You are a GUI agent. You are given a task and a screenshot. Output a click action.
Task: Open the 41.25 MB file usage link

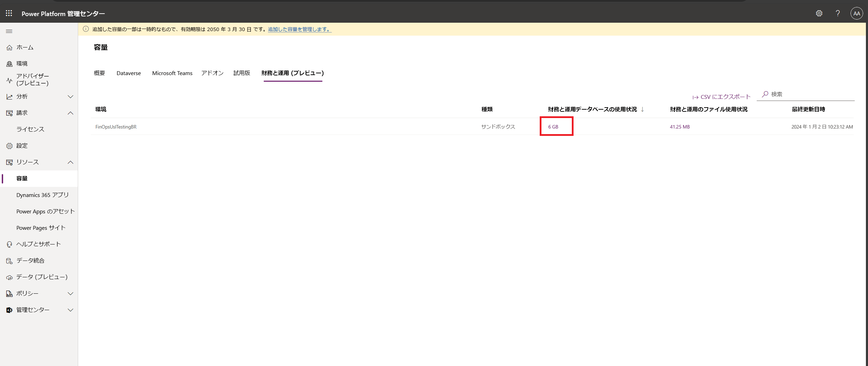pyautogui.click(x=680, y=127)
